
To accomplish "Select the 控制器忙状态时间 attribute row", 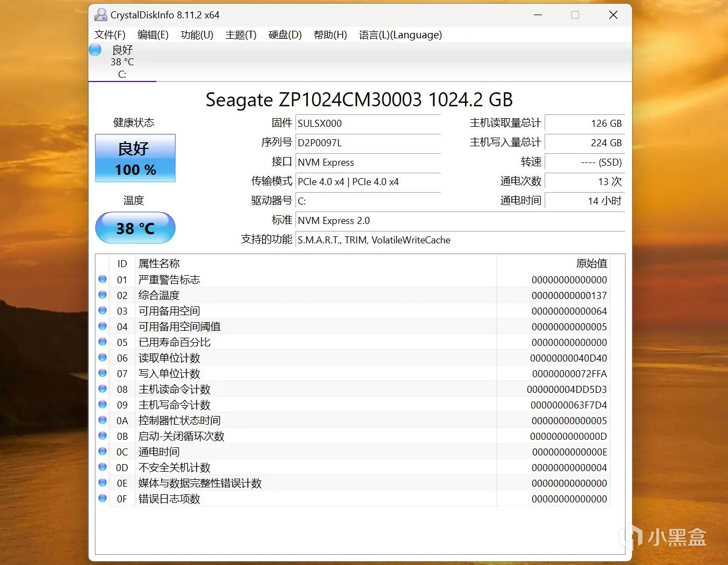I will pos(353,420).
